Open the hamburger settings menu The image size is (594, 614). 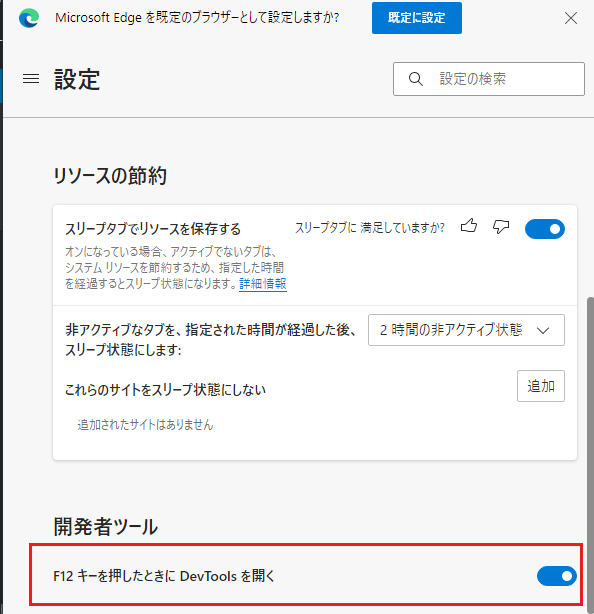(31, 79)
